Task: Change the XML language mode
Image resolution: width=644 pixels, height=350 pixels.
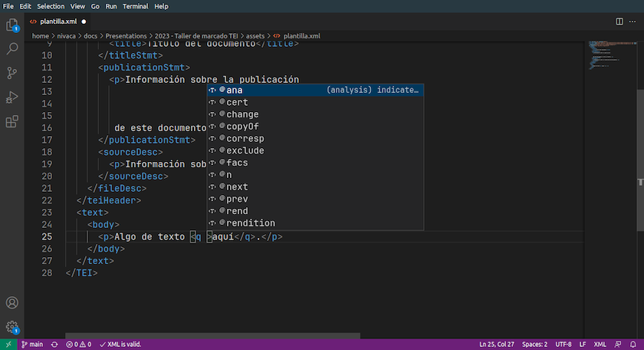Action: [600, 345]
